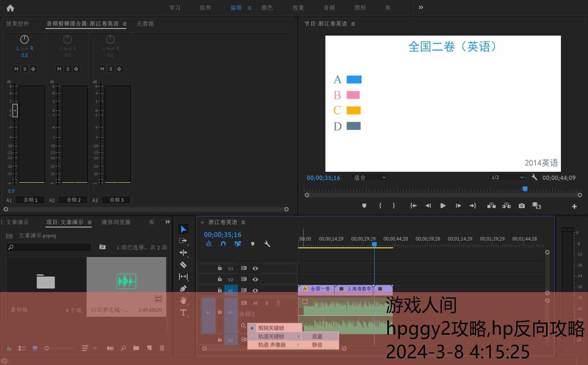Select the Hand tool
The width and height of the screenshot is (588, 365).
[183, 301]
